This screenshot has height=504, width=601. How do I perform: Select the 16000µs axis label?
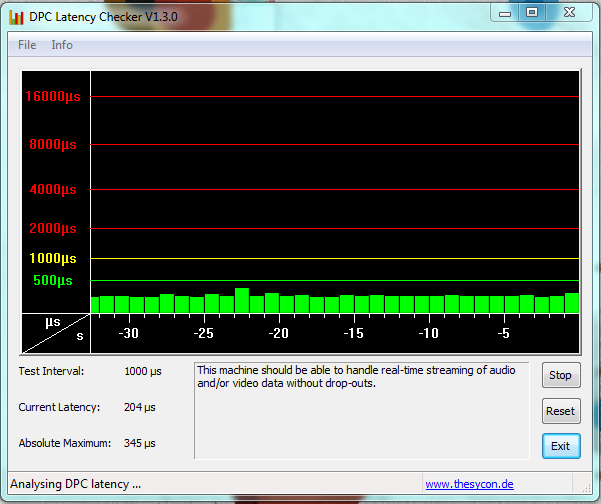pos(53,97)
